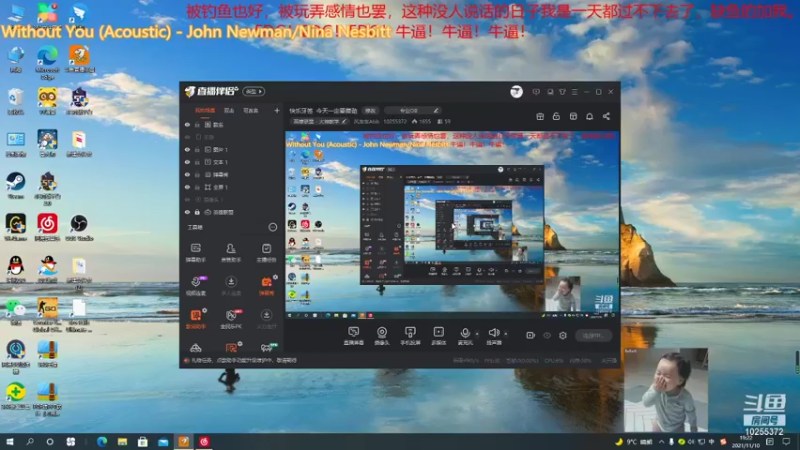Edit the room title with 修改 button
This screenshot has height=450, width=800.
[x=370, y=110]
